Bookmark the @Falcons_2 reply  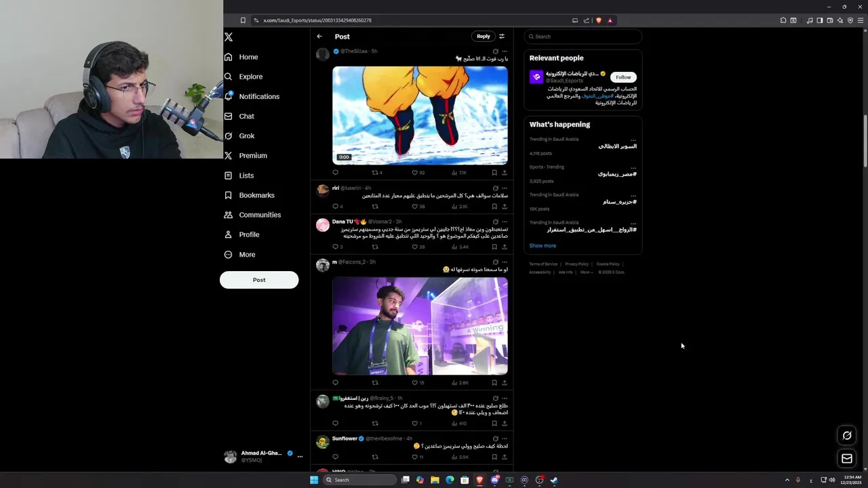tap(494, 383)
